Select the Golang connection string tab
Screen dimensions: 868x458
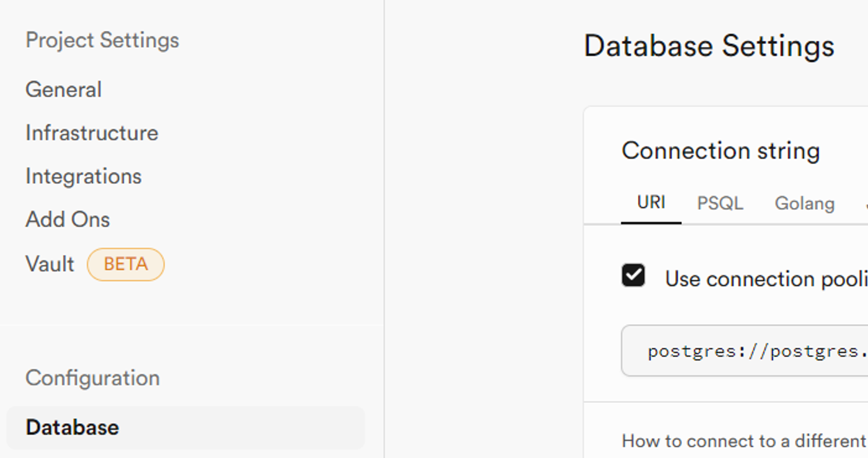(804, 204)
